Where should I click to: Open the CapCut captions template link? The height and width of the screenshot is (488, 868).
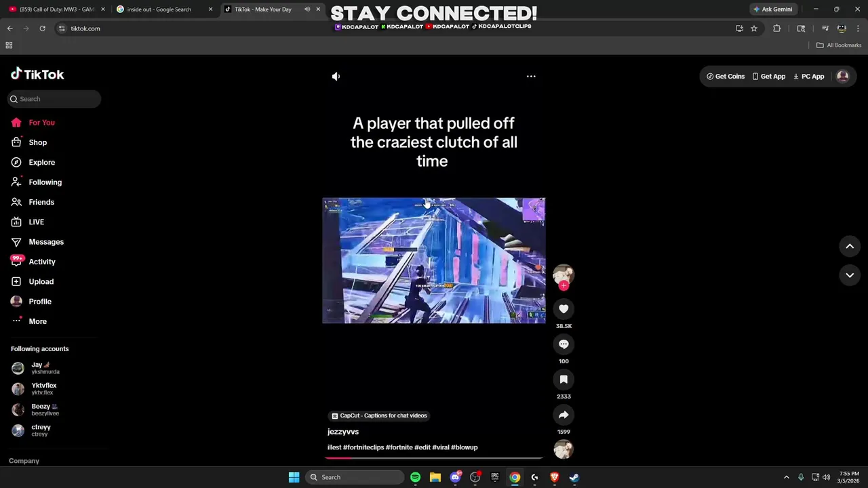(379, 415)
